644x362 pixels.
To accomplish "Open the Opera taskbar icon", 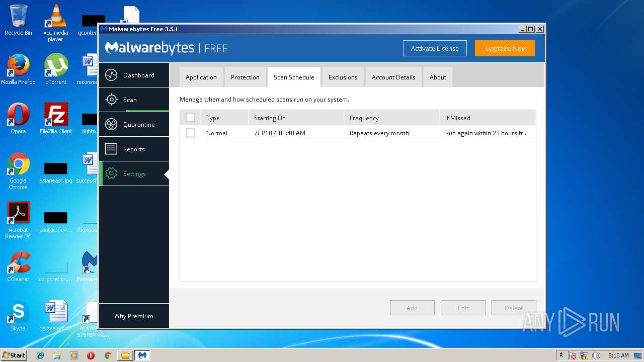I will point(91,355).
